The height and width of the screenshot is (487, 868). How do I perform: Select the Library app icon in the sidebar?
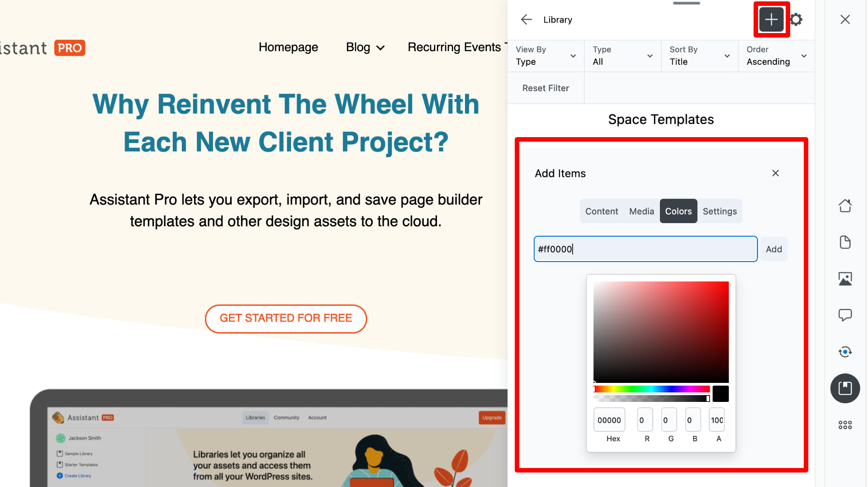pos(845,388)
